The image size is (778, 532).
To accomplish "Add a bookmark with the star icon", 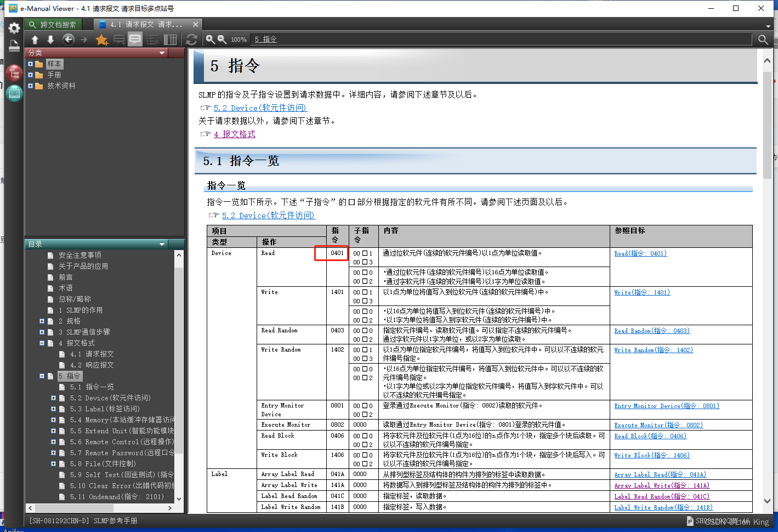I will click(x=101, y=39).
